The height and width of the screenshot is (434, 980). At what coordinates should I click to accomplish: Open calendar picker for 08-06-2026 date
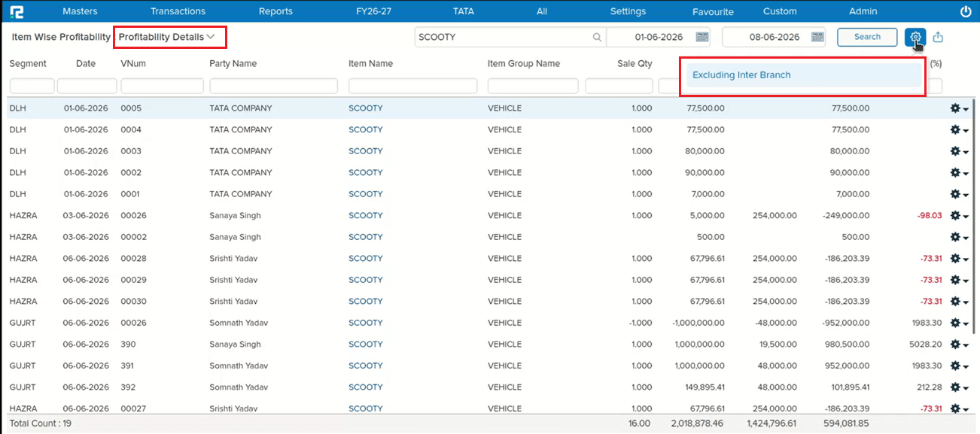(x=817, y=37)
